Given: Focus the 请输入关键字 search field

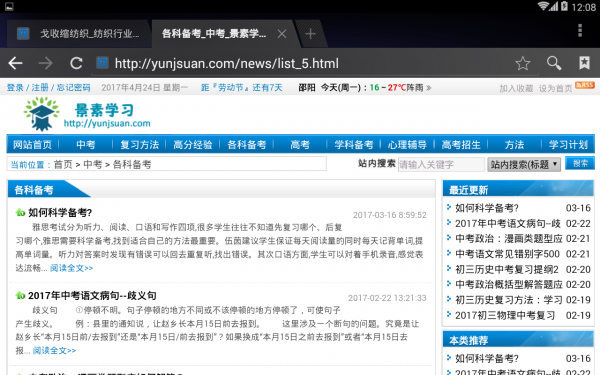Looking at the screenshot, I should pos(441,165).
